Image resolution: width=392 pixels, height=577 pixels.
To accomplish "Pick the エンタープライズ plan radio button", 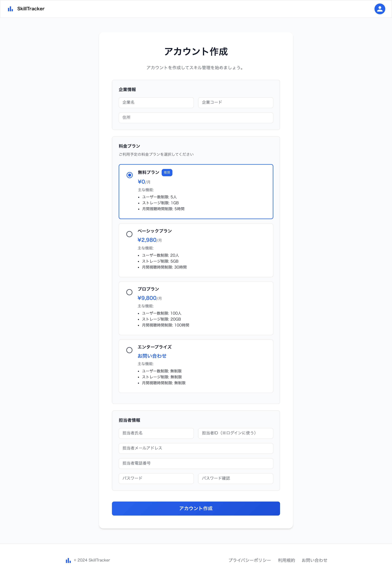I will pos(129,350).
